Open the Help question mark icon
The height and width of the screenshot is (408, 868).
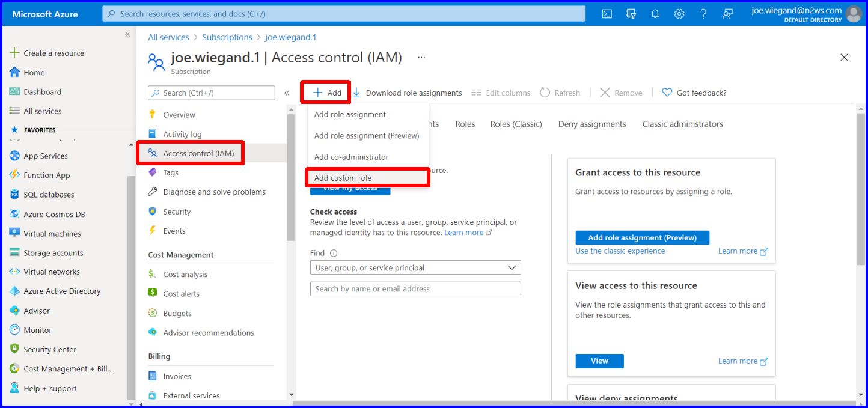tap(703, 14)
